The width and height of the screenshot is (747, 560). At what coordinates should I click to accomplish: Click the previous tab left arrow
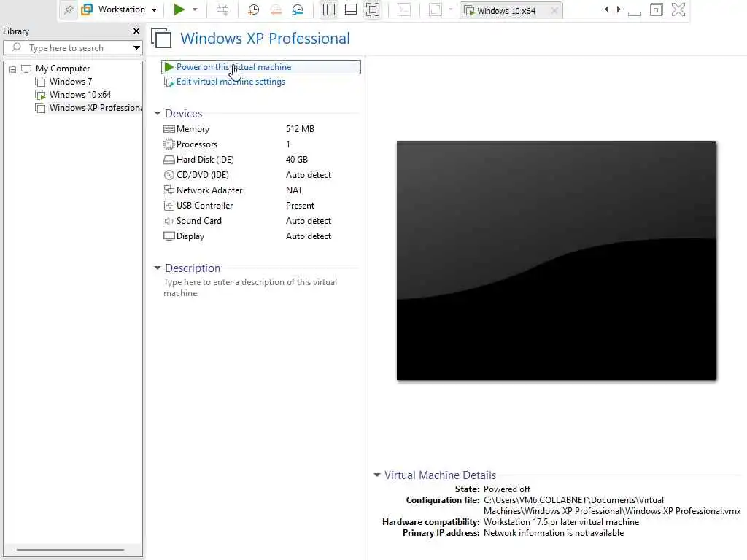[606, 9]
